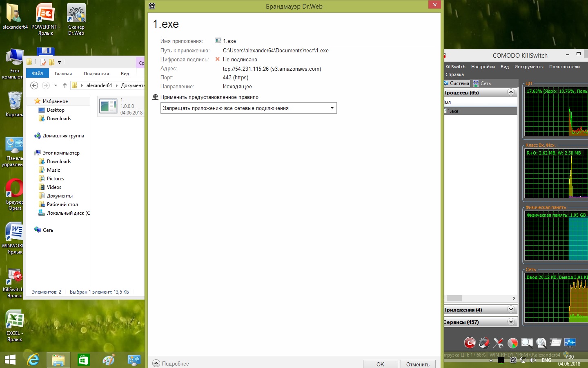Click the Explorer Forward arrow button

pos(46,85)
